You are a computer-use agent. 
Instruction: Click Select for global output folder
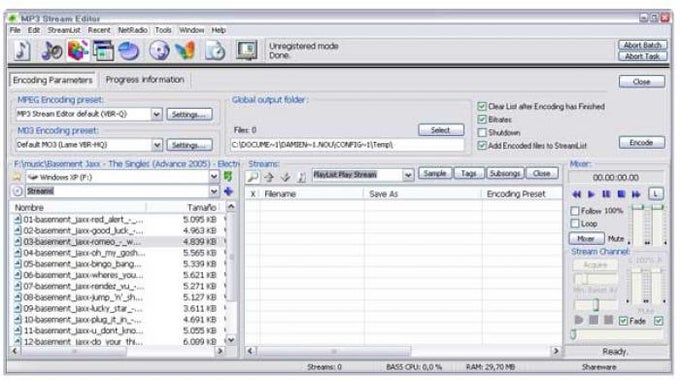point(441,130)
